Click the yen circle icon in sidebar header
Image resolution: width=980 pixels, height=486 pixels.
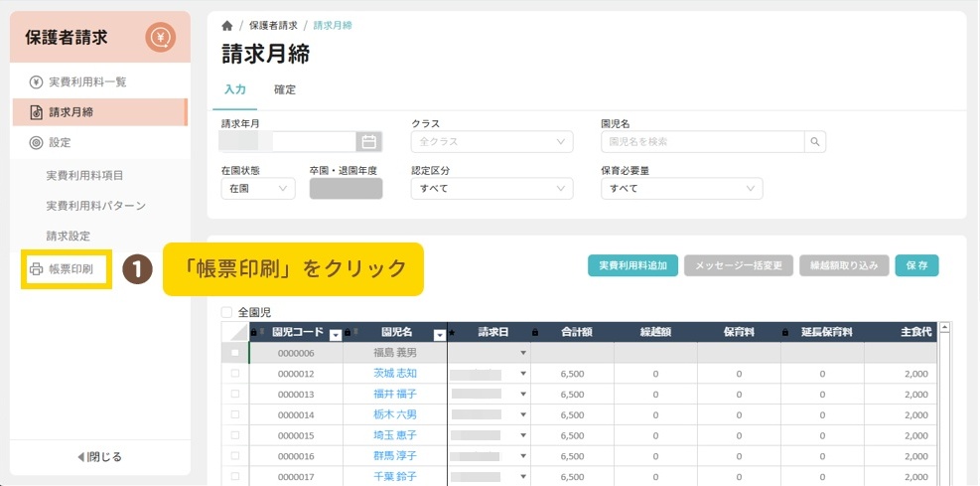(160, 38)
